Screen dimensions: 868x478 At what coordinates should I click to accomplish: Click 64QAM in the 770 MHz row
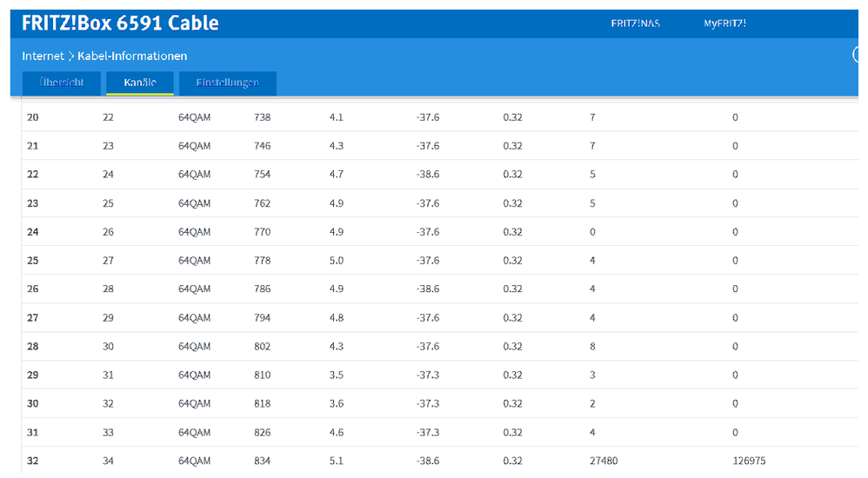pos(194,232)
